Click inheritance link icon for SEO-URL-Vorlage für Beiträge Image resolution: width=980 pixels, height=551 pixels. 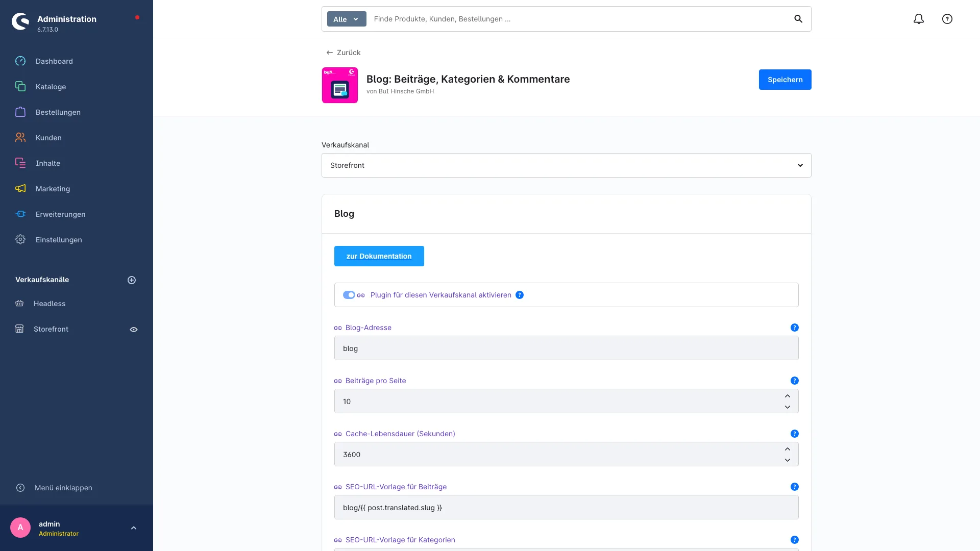(x=338, y=487)
